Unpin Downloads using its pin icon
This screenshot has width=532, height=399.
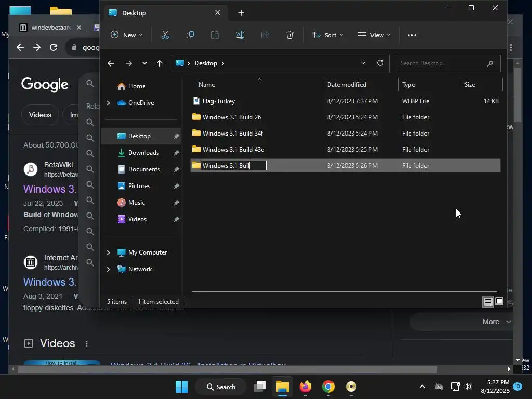(177, 153)
